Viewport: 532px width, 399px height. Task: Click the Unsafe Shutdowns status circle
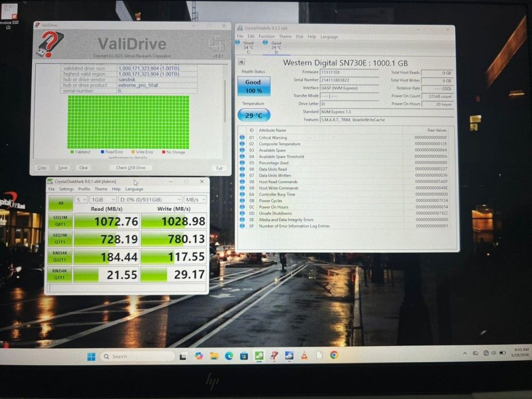pos(242,213)
